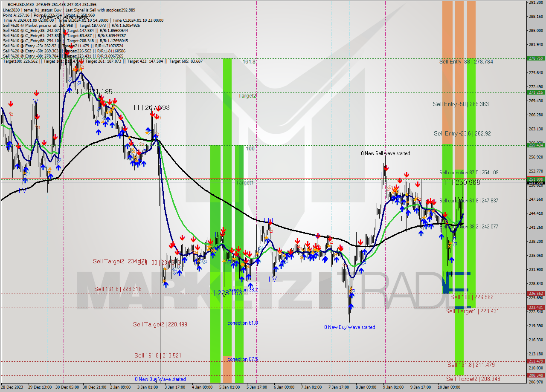
Task: Click 'Sell correction 87.5 | 254.109' label
Action: tap(469, 173)
